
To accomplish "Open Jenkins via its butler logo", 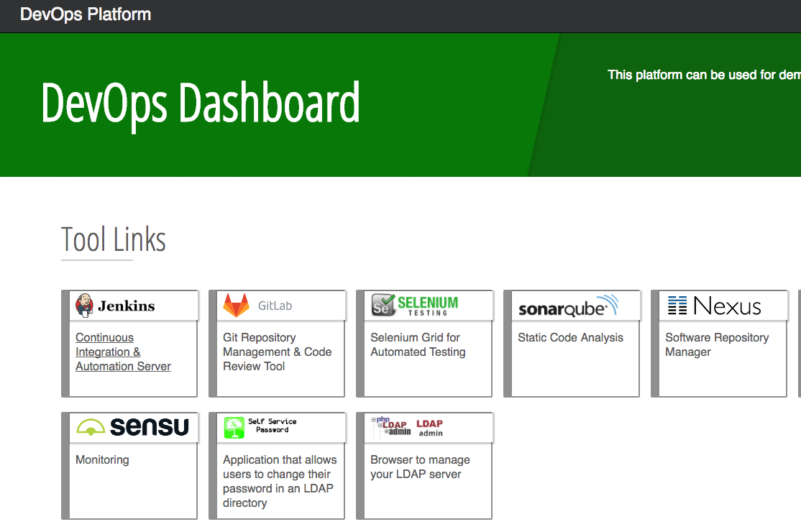I will [84, 306].
